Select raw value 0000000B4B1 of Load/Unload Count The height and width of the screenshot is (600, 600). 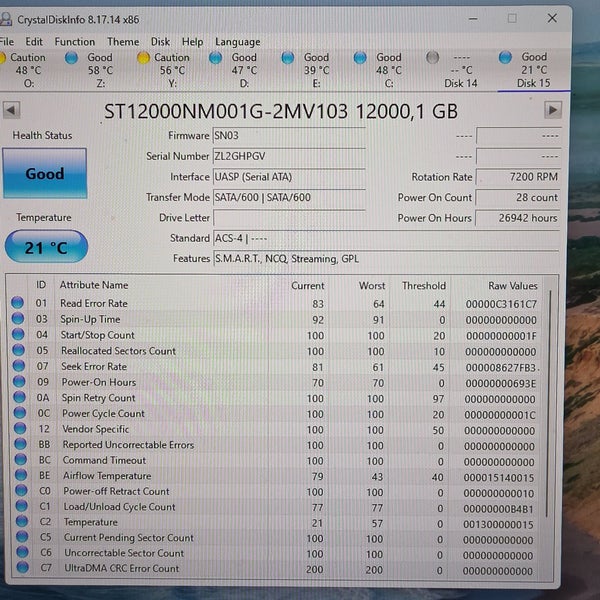pos(498,509)
